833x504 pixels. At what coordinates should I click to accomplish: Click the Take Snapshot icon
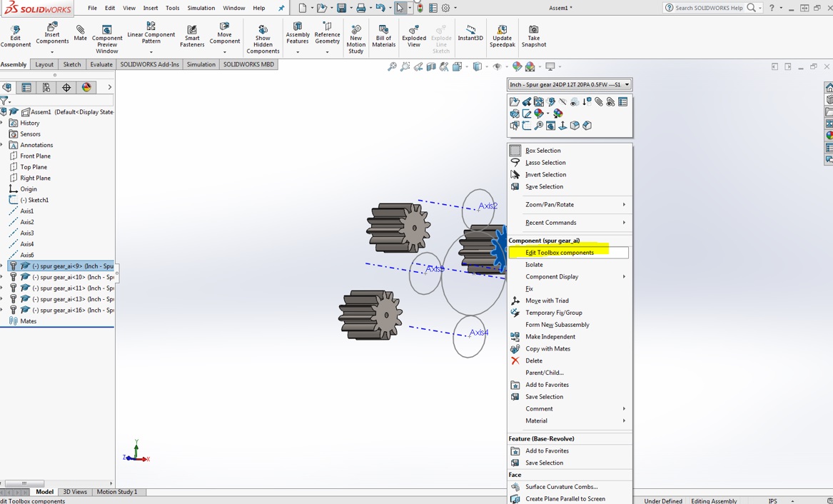pos(533,36)
